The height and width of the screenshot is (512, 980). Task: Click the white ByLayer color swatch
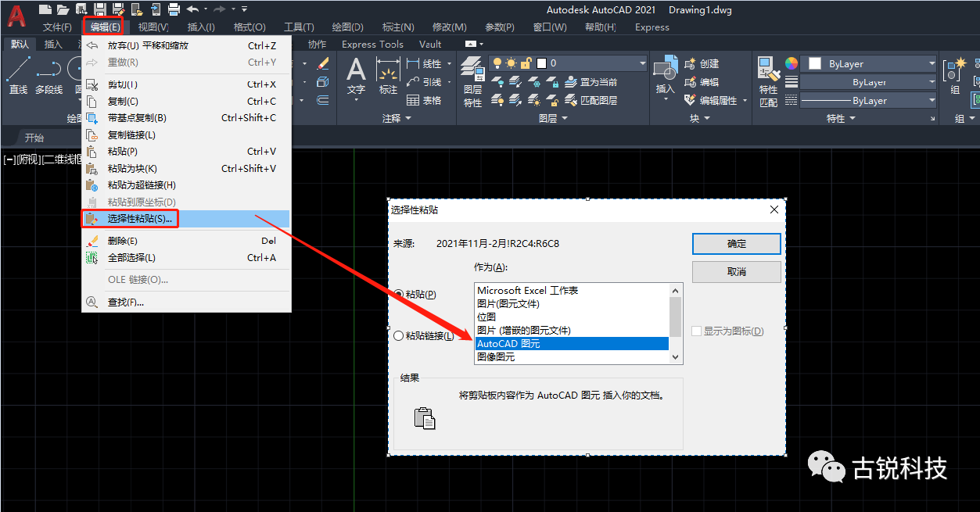(x=815, y=64)
